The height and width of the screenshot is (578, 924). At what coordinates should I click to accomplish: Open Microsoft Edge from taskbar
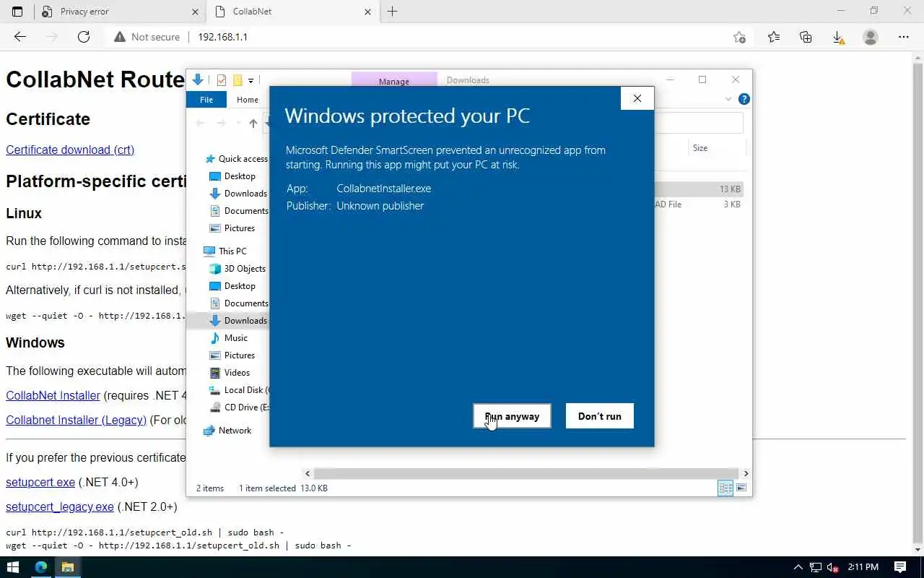click(x=41, y=567)
